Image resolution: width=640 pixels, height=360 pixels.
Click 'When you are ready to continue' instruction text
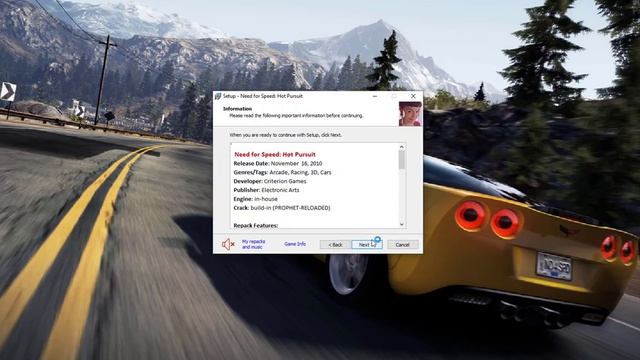pyautogui.click(x=285, y=135)
